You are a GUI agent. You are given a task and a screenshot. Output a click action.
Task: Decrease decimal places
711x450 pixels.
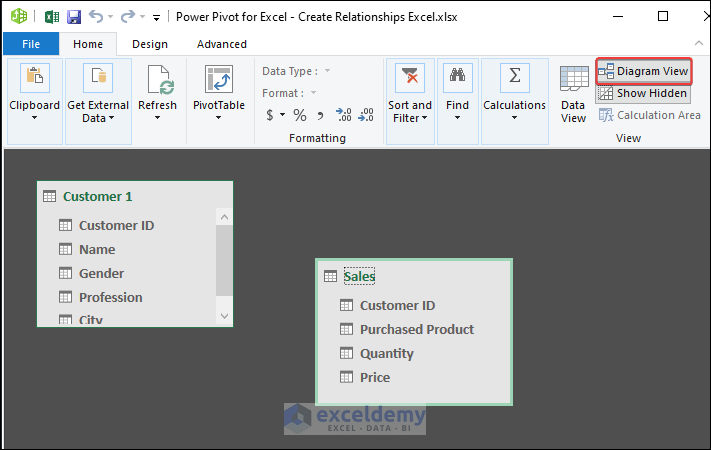click(365, 115)
